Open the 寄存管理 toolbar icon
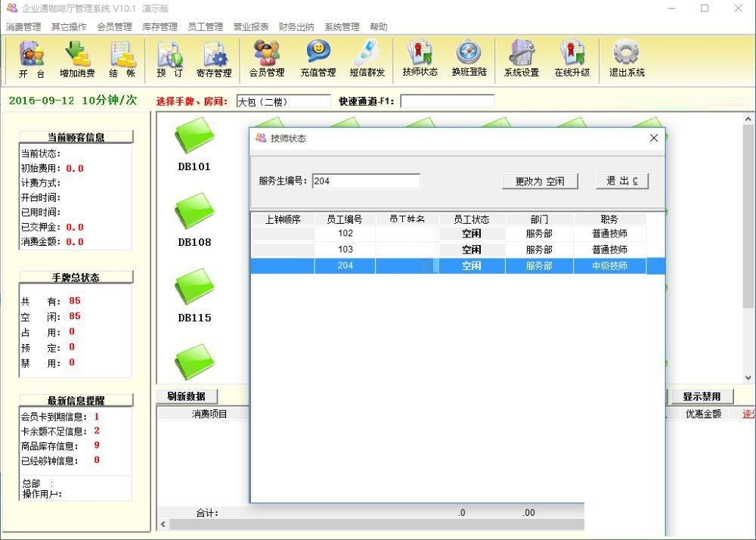This screenshot has height=540, width=756. tap(214, 60)
